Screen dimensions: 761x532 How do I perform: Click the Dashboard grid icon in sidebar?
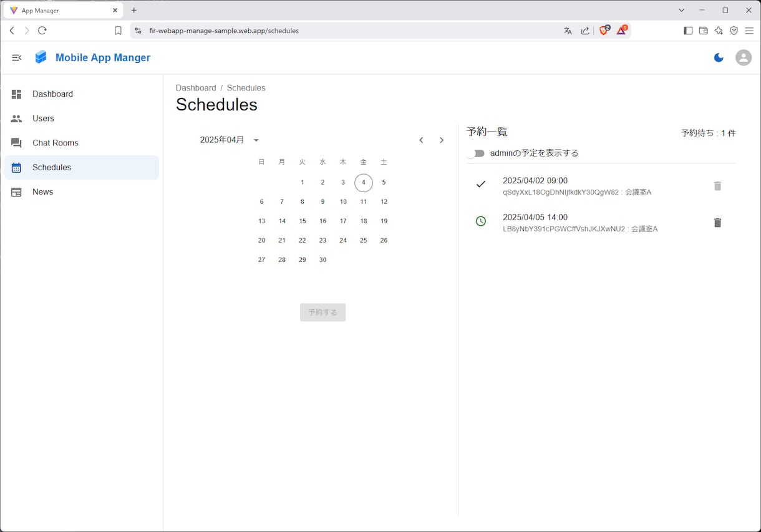click(16, 94)
